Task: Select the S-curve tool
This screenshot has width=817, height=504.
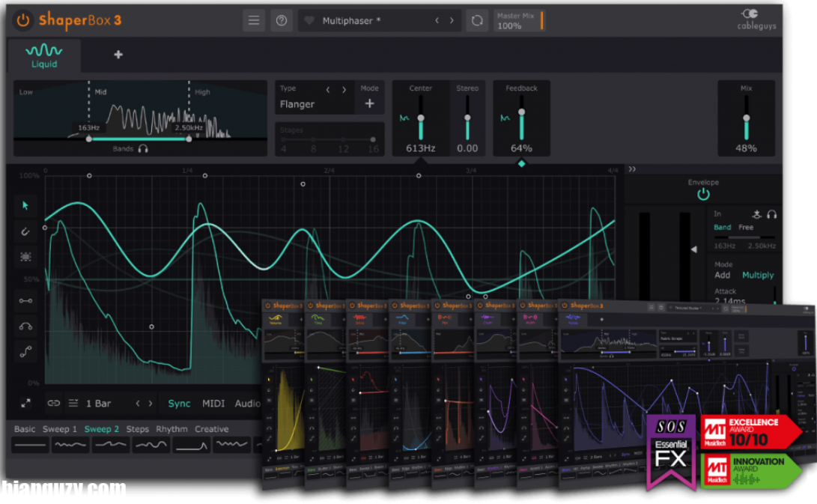Action: pyautogui.click(x=25, y=352)
